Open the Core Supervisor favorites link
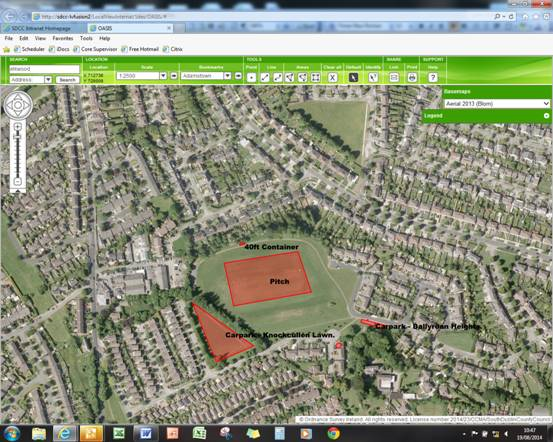This screenshot has height=442, width=553. (95, 49)
